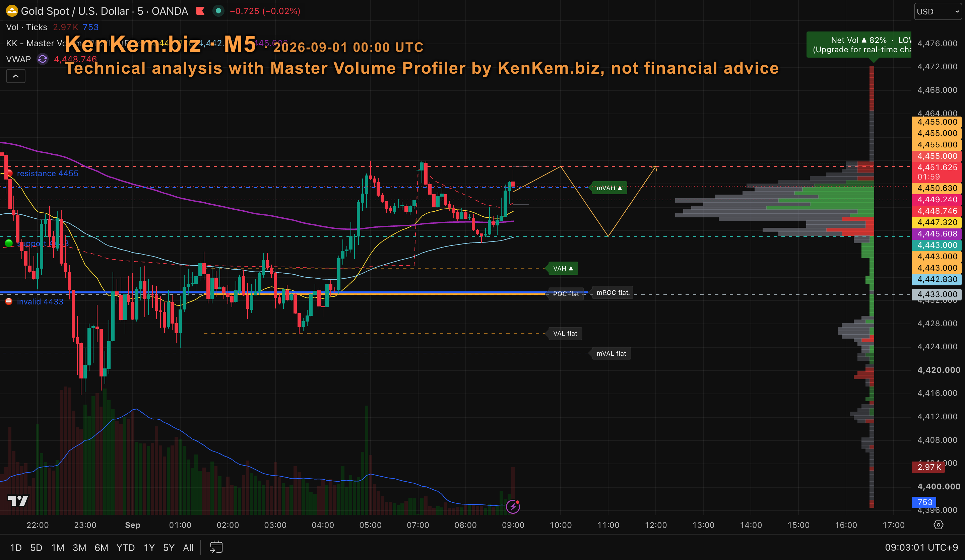Screen dimensions: 965x560
Task: Select the All time range
Action: [x=188, y=548]
